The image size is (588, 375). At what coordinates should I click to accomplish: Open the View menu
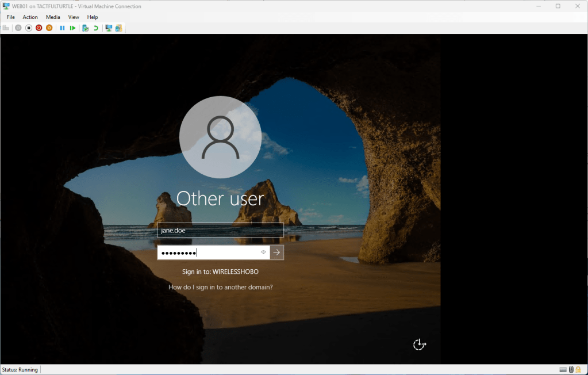pyautogui.click(x=74, y=17)
